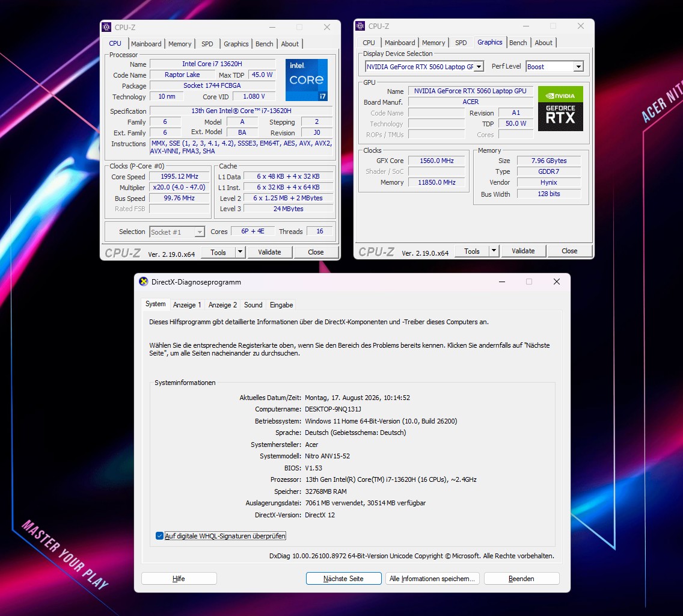Select CPU tab in right CPU-Z window
The width and height of the screenshot is (683, 616).
[x=369, y=43]
